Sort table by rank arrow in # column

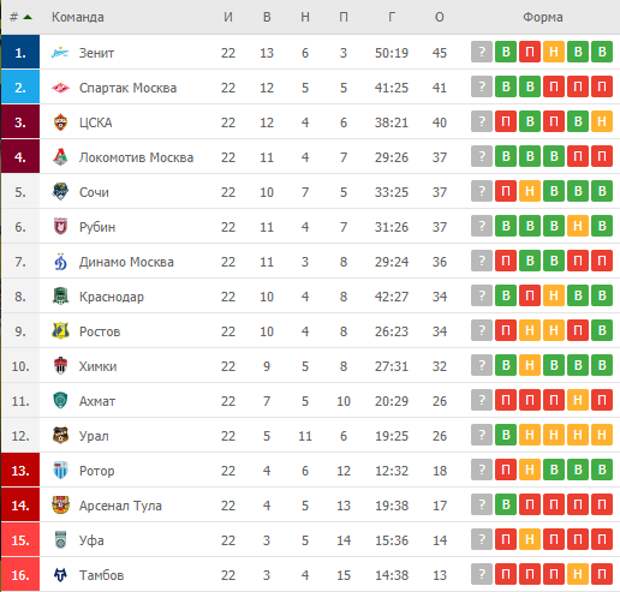28,17
